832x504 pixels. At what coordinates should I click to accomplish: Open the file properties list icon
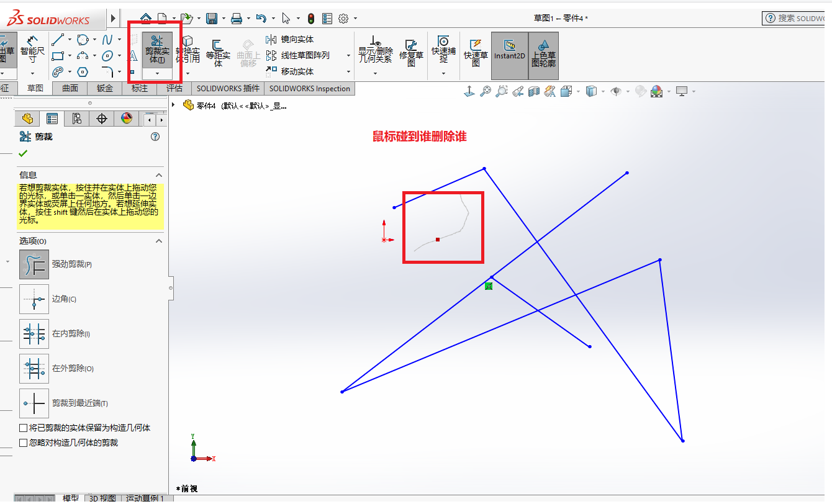click(328, 18)
